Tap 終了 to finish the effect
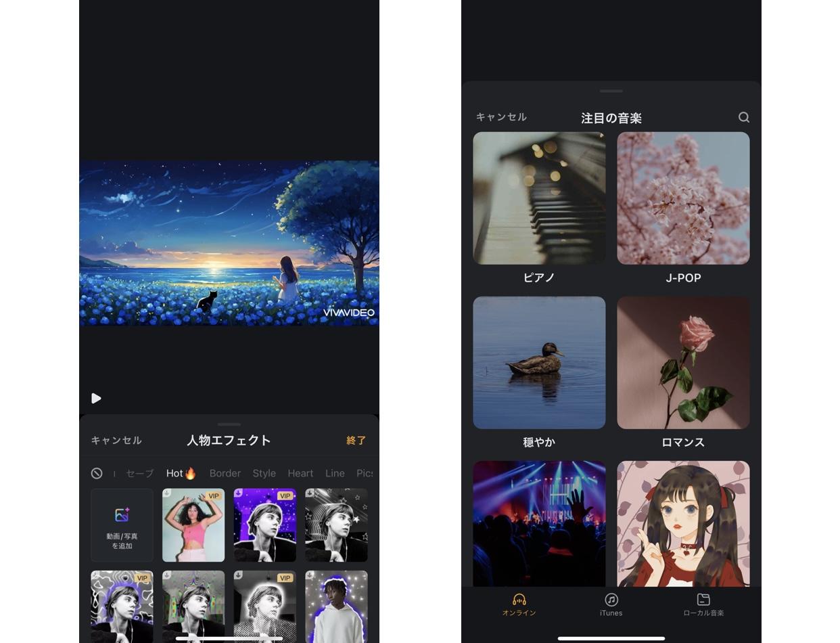Viewport: 840px width, 643px height. click(356, 440)
